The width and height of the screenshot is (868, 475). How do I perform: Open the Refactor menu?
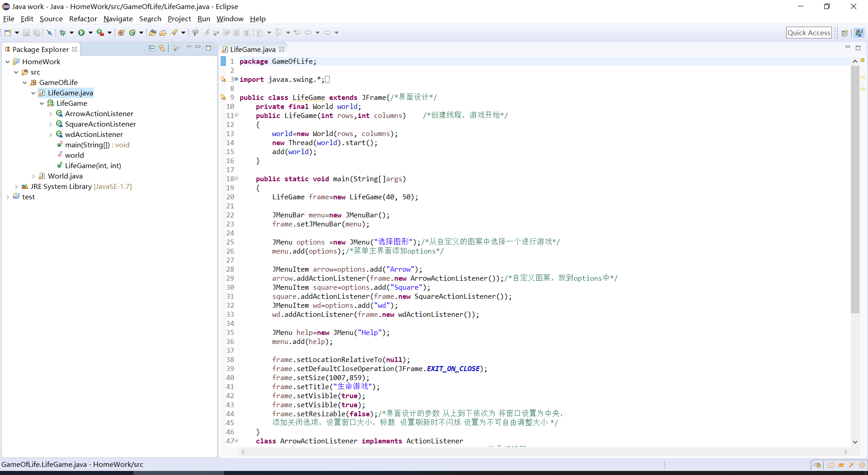(83, 19)
